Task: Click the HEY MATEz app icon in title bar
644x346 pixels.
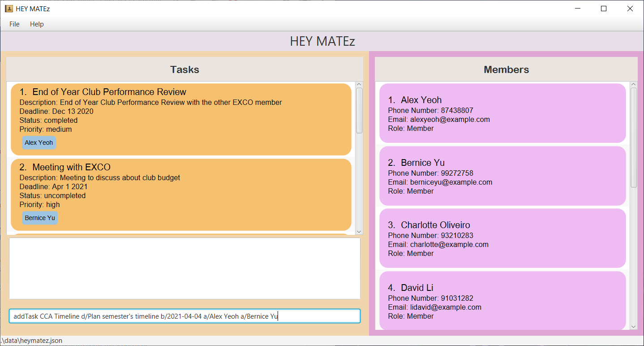Action: [x=9, y=9]
